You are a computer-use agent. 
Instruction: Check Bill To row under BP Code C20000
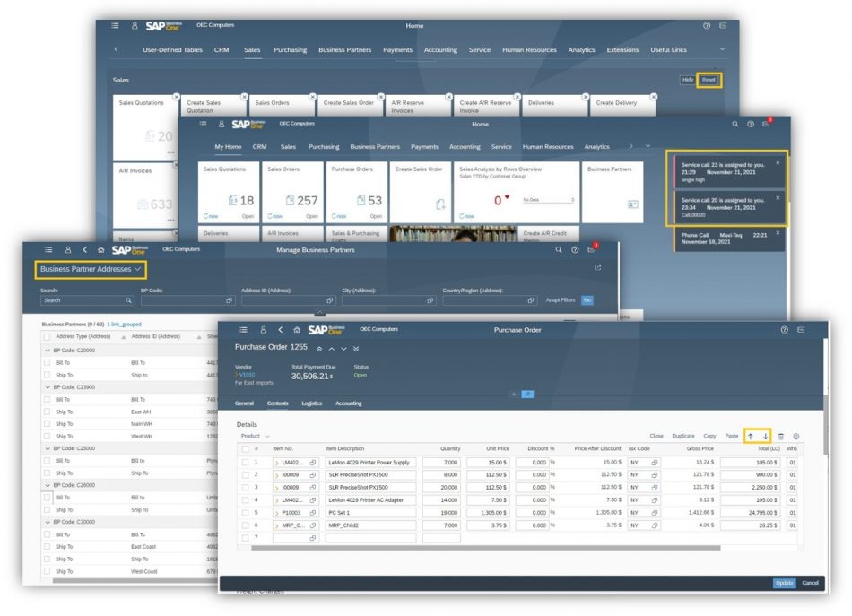47,362
